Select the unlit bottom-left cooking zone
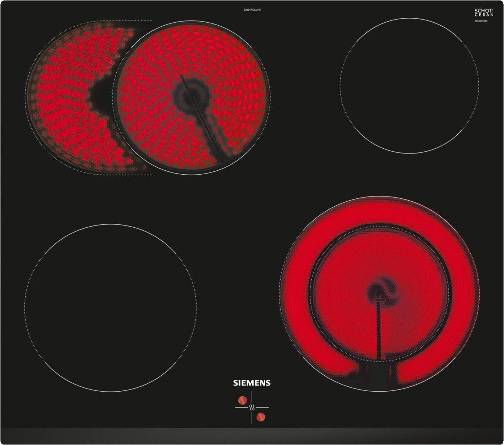The image size is (504, 445). point(110,308)
